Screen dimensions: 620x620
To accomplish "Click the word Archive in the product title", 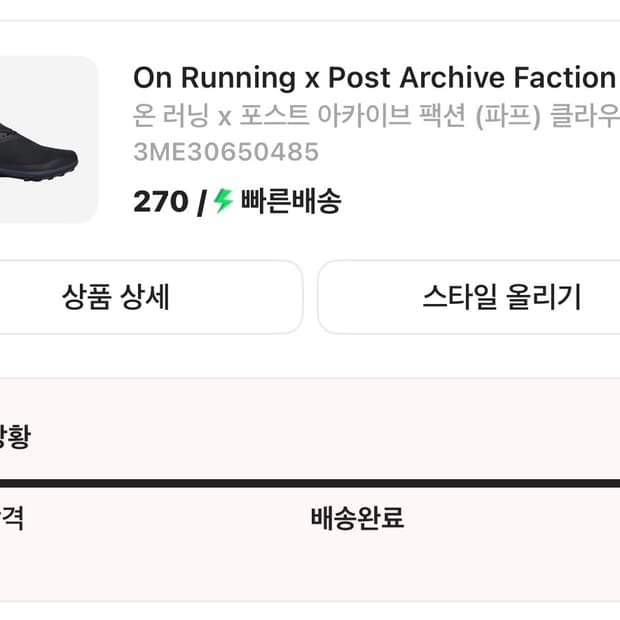I will pyautogui.click(x=453, y=78).
